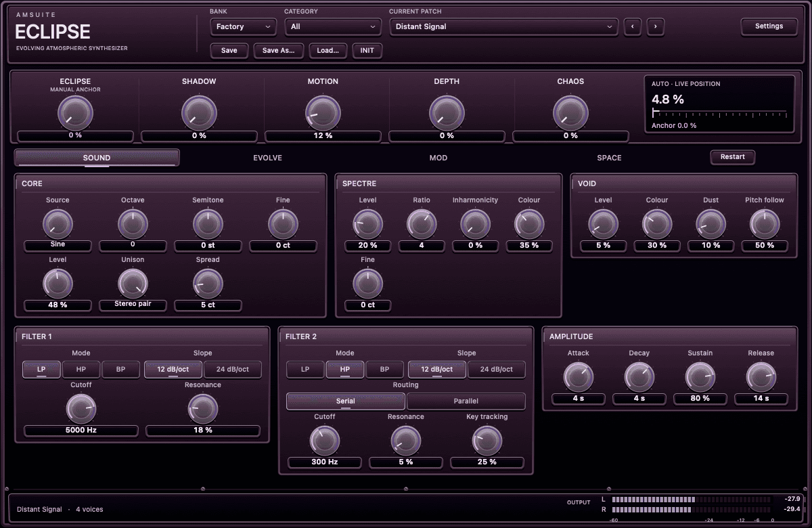
Task: Click the Core Octave knob
Action: coord(133,223)
